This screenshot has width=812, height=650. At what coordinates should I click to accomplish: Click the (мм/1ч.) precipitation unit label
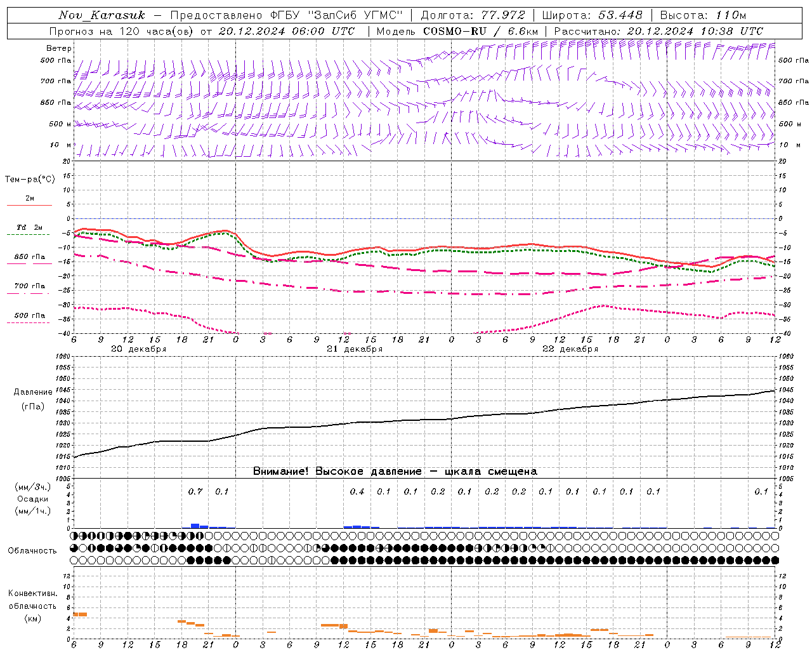point(33,511)
